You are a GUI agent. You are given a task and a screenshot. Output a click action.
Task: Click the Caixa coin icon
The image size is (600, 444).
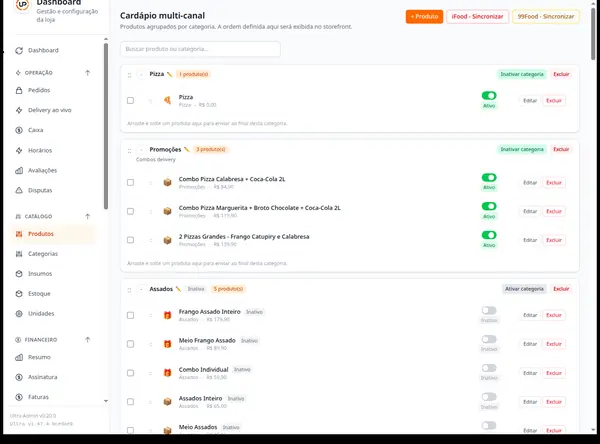coord(19,130)
